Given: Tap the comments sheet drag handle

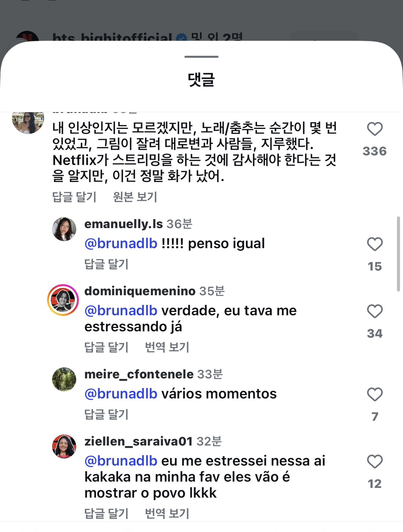Looking at the screenshot, I should point(201,57).
